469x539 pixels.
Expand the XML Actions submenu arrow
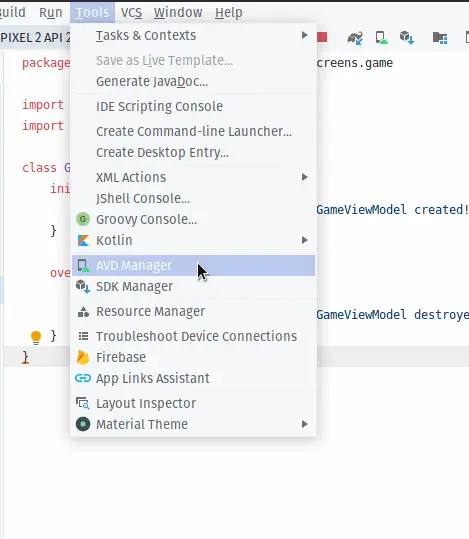(304, 177)
